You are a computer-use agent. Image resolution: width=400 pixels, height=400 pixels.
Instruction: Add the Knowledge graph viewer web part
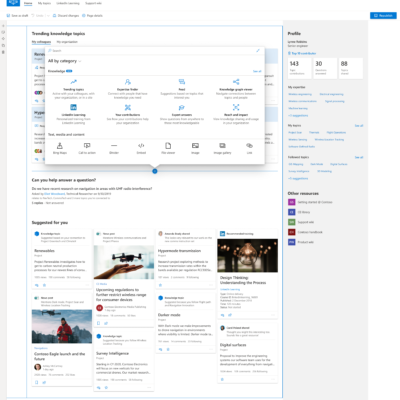pyautogui.click(x=236, y=89)
